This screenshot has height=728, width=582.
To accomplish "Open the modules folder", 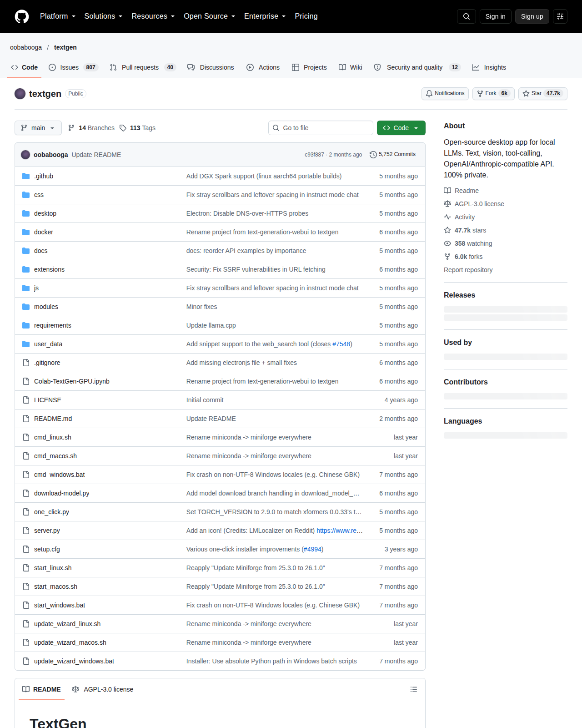I will click(x=46, y=307).
